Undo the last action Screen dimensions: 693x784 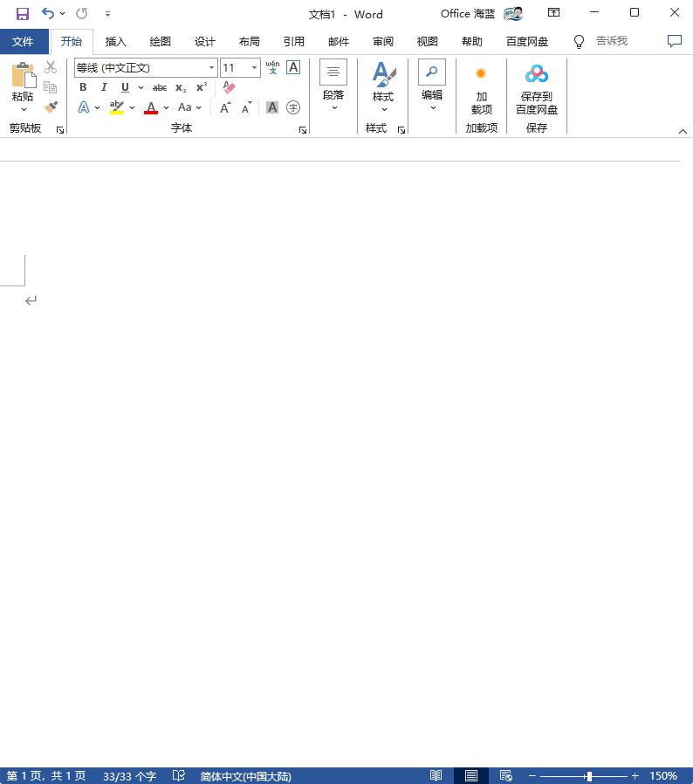48,13
